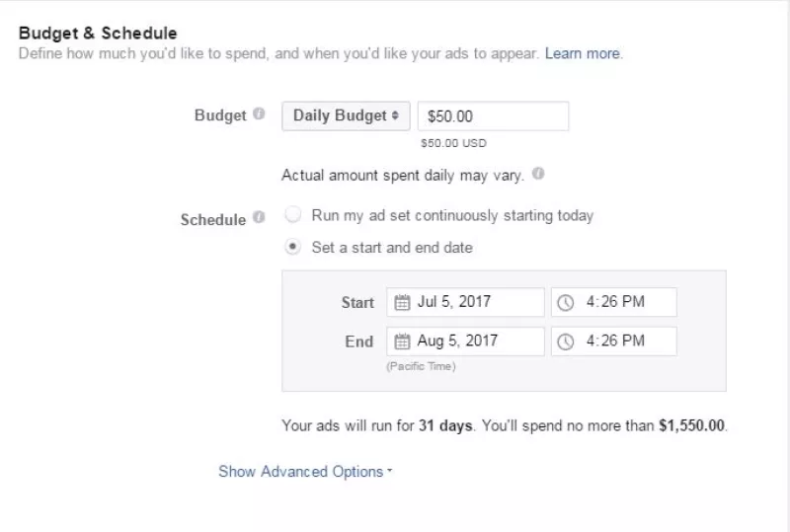Open the Daily Budget dropdown
This screenshot has width=790, height=532.
click(346, 115)
